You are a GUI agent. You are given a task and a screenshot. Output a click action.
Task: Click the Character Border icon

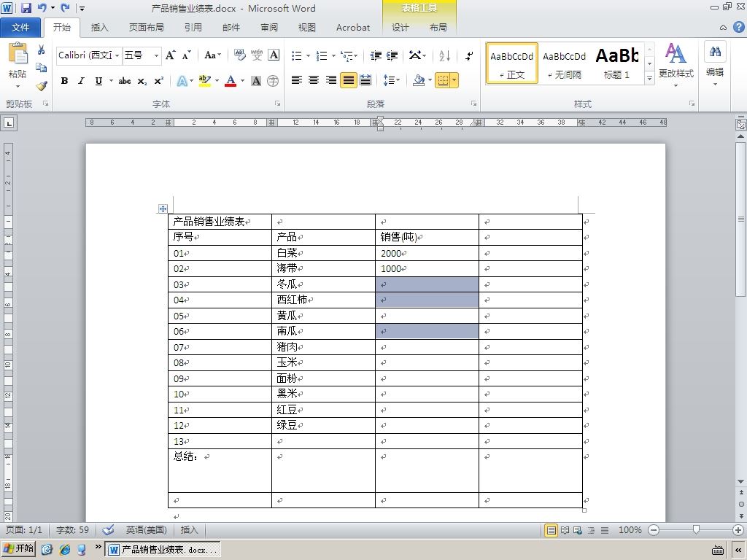pos(274,55)
